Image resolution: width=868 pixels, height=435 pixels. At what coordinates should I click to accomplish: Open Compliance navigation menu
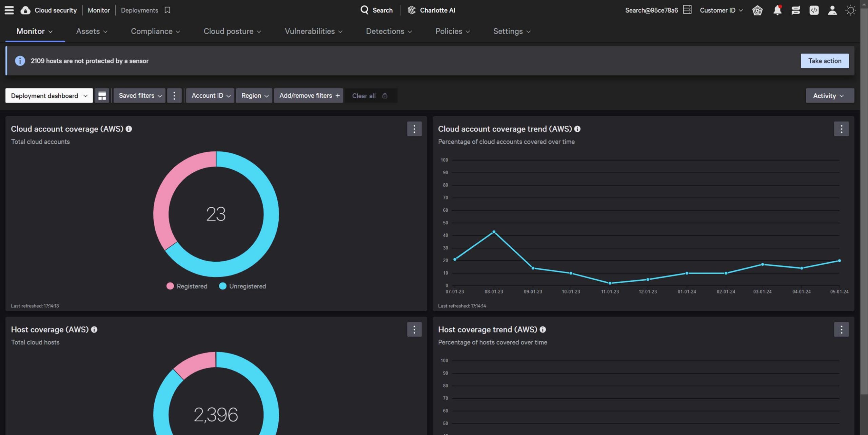point(155,31)
